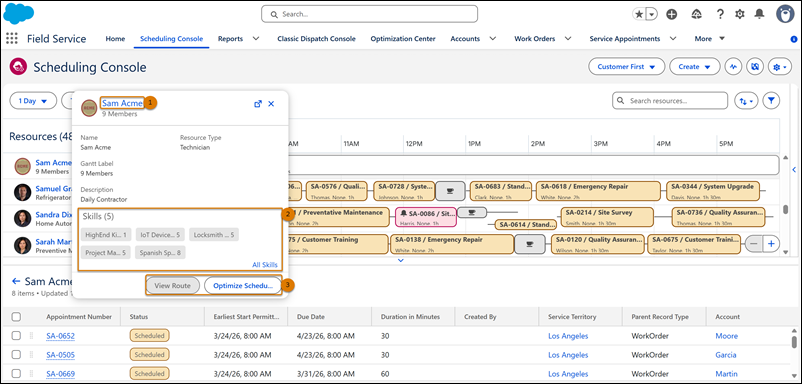Click the Search resources field
Image resolution: width=802 pixels, height=384 pixels.
[x=670, y=101]
